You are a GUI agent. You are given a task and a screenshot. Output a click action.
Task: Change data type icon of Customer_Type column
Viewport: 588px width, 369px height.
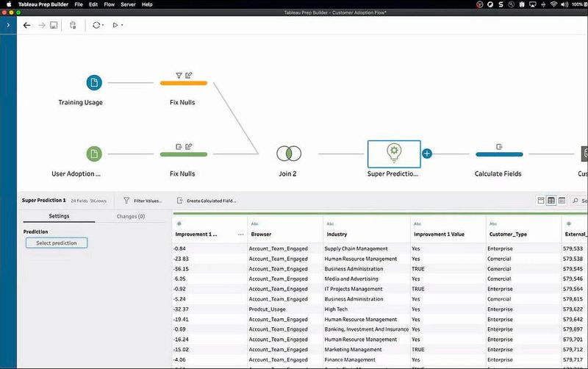click(x=492, y=224)
